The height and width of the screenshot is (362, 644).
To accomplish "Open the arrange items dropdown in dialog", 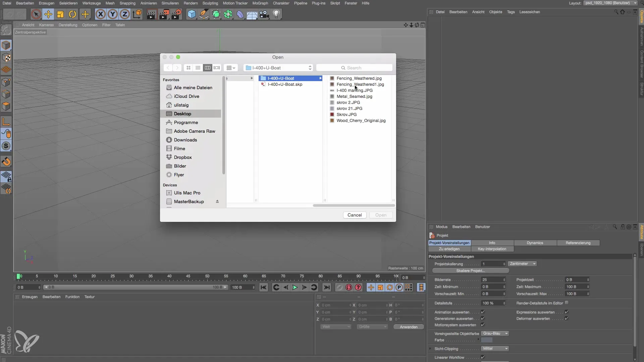I will [x=231, y=68].
